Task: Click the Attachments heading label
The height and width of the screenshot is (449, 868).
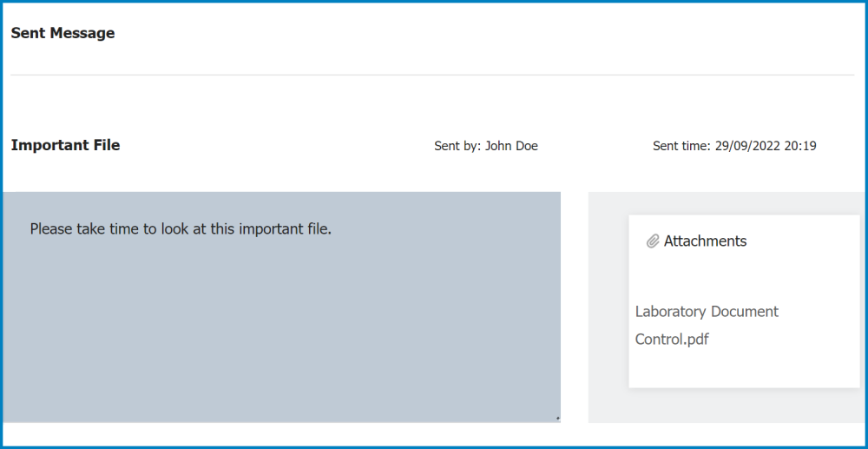Action: point(705,241)
